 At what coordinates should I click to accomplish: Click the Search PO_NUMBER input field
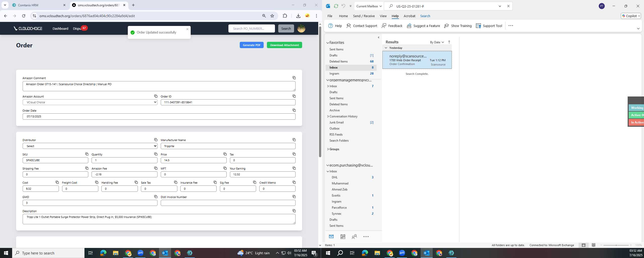pos(252,28)
